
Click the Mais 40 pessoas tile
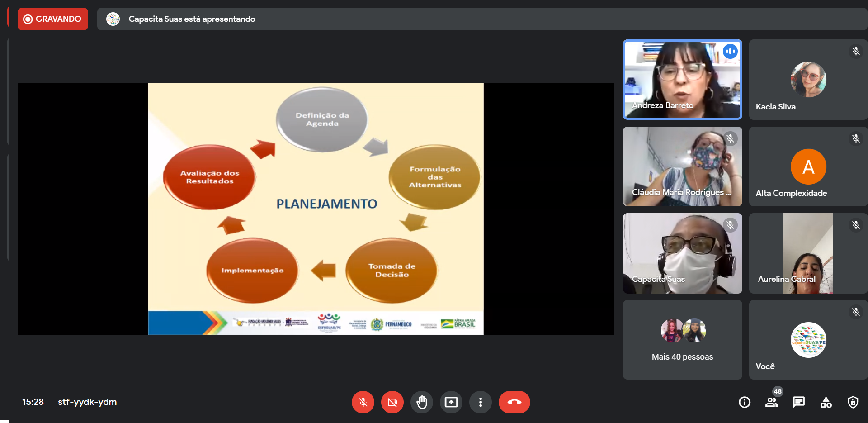tap(682, 340)
